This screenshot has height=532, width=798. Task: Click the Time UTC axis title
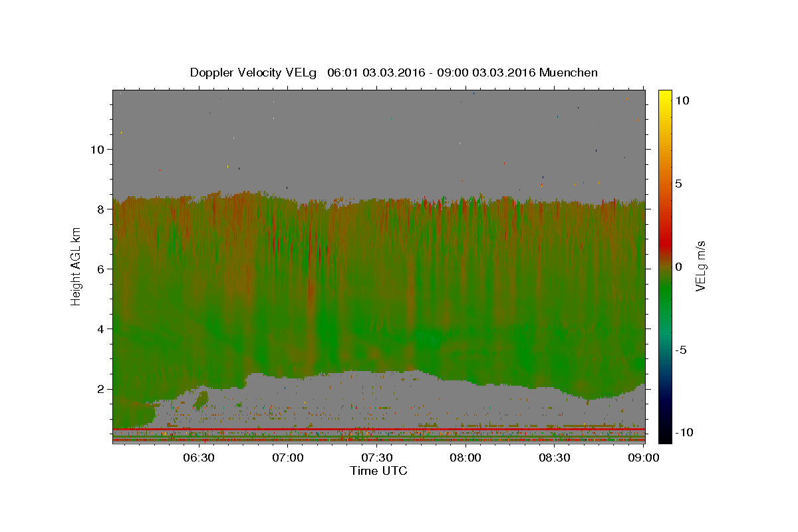378,471
